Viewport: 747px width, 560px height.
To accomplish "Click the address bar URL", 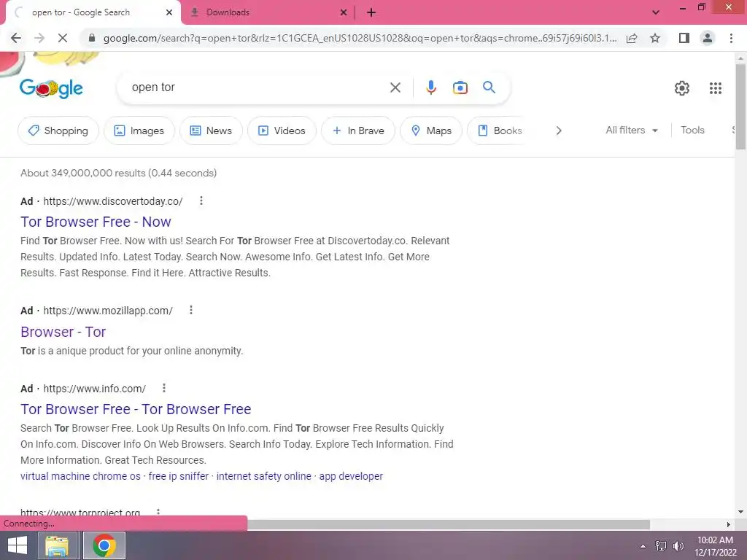I will 360,38.
